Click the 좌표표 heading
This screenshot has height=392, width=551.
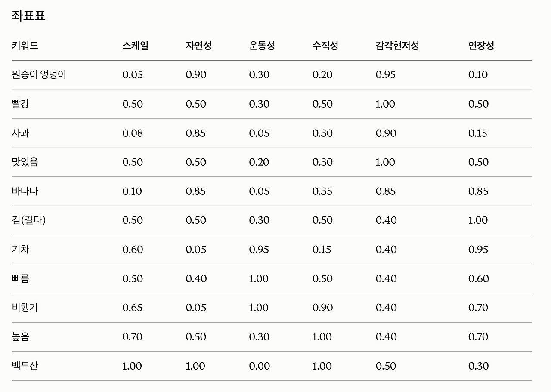click(29, 16)
